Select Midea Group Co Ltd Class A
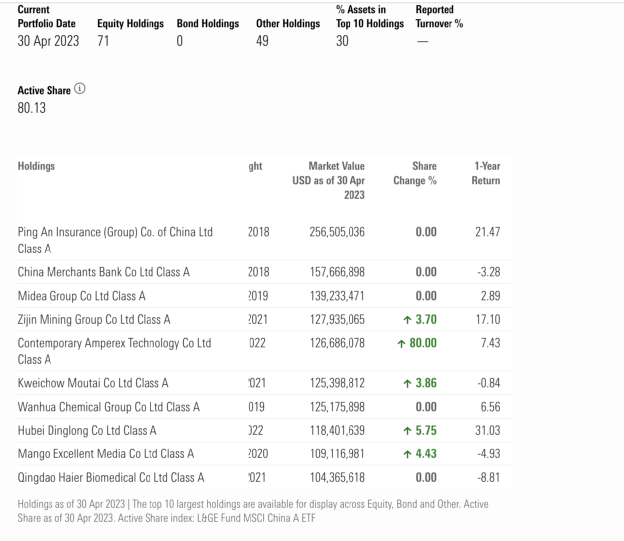The image size is (624, 541). pos(81,296)
